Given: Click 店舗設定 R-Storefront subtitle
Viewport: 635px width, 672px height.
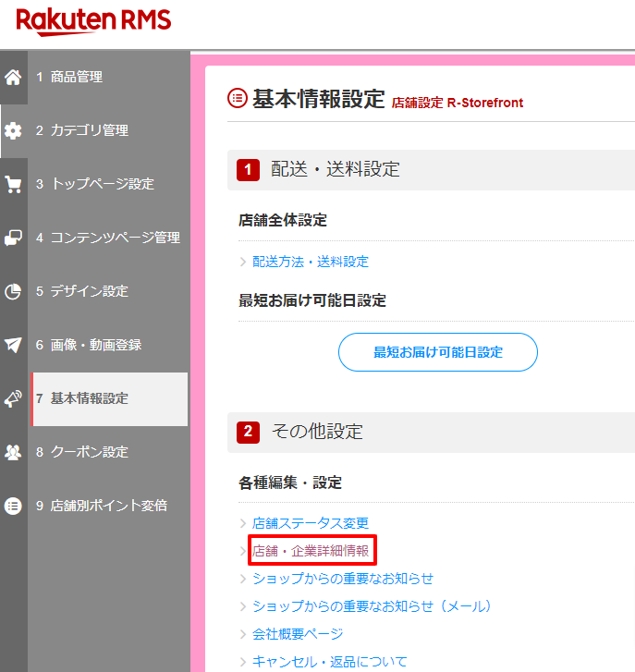Looking at the screenshot, I should (458, 103).
